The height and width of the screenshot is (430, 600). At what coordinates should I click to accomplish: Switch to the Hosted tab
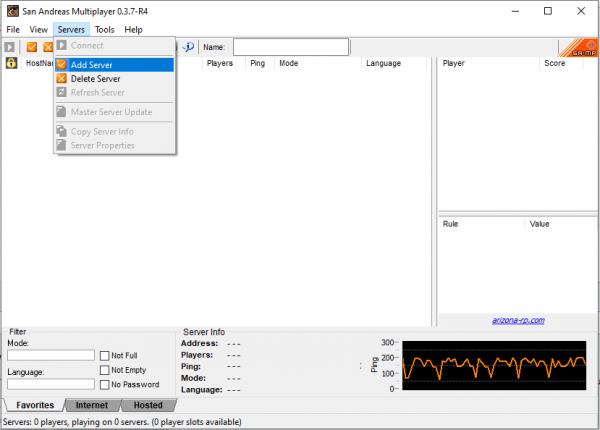[147, 405]
